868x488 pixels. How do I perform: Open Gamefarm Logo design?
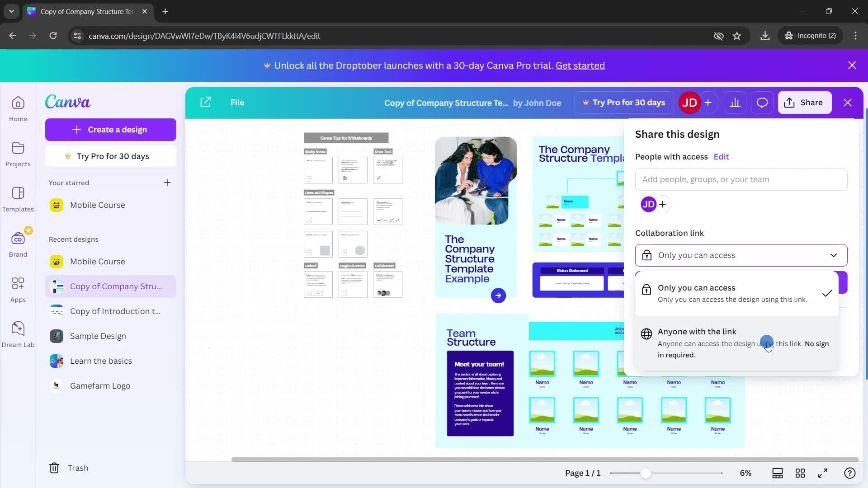click(110, 386)
